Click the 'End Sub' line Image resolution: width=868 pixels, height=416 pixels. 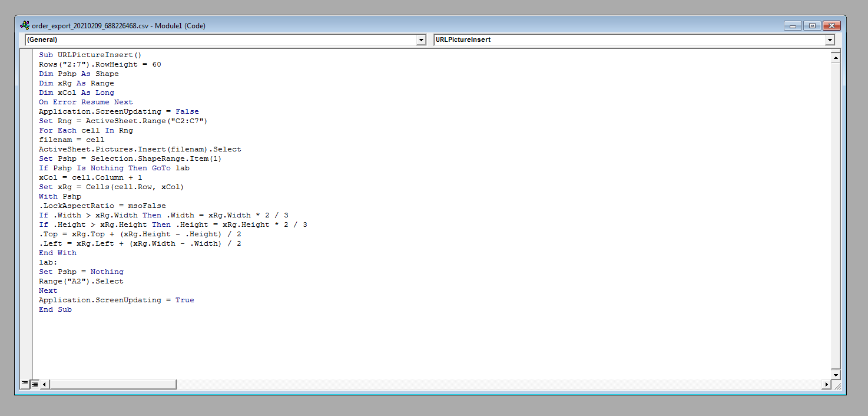point(55,309)
